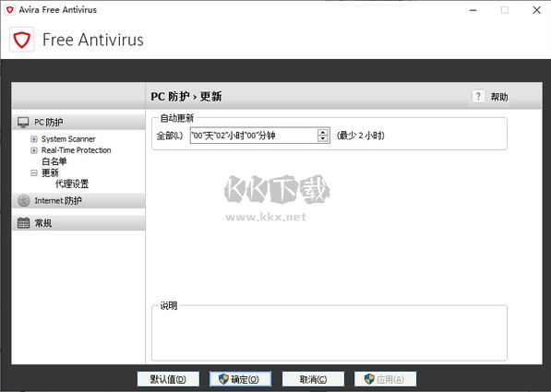The height and width of the screenshot is (392, 551).
Task: Click the small Avira icon in title bar
Action: click(x=10, y=10)
